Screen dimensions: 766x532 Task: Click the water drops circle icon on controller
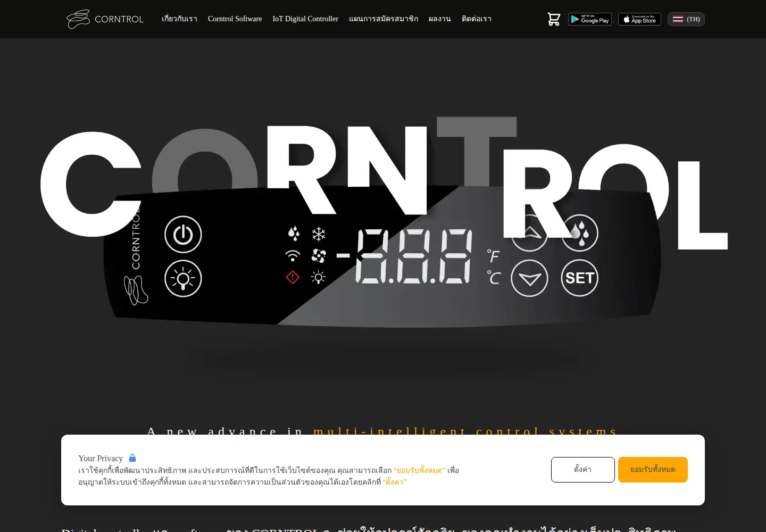pos(580,233)
